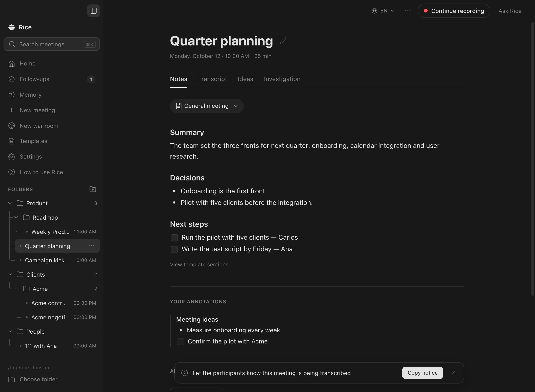
Task: Collapse the Product folder chevron
Action: point(10,203)
